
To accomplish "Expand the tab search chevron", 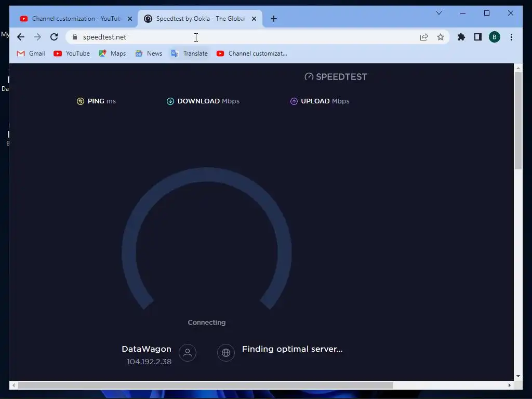I will (438, 13).
